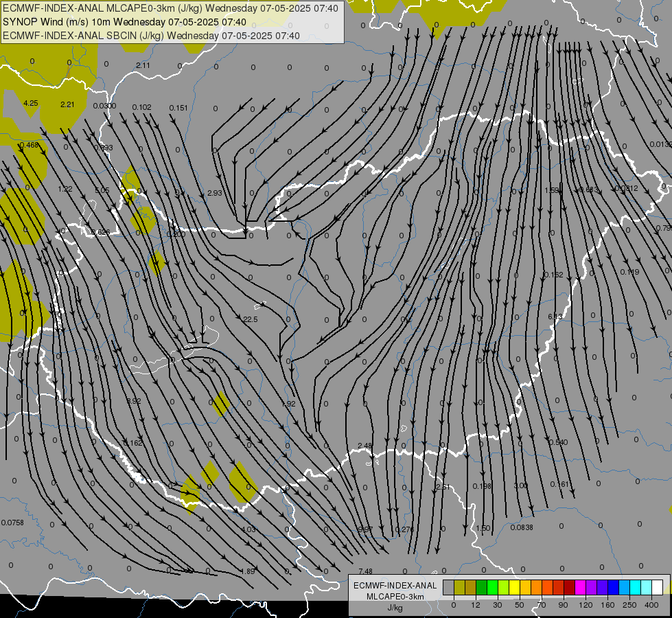Image resolution: width=672 pixels, height=618 pixels.
Task: Click the 0.162 grid value
Action: 133,443
